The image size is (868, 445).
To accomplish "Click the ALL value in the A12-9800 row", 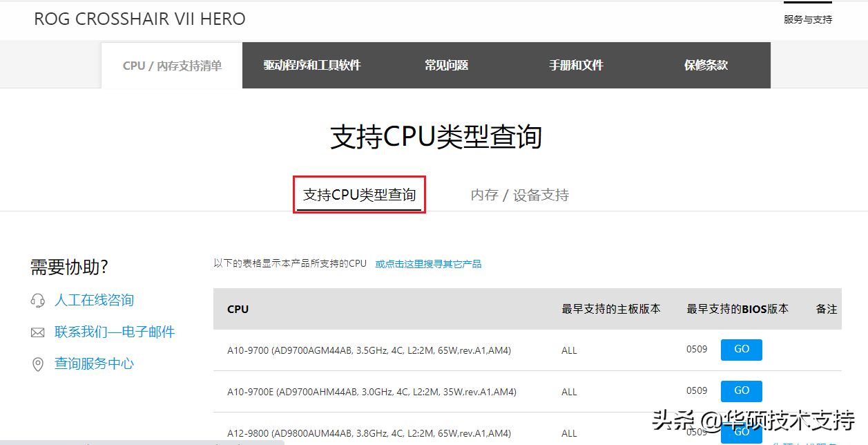I will tap(569, 433).
